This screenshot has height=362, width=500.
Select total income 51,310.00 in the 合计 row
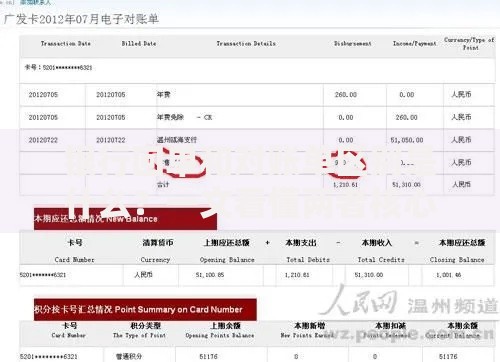coord(406,185)
